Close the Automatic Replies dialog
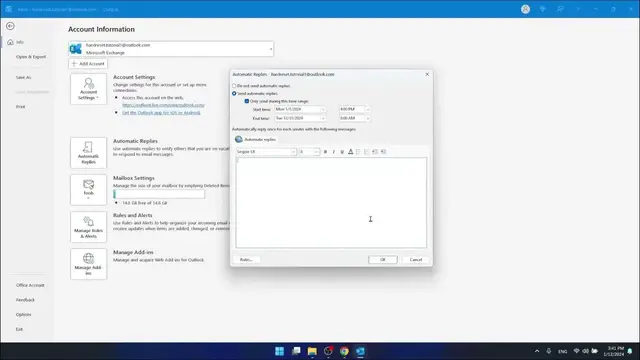This screenshot has width=640, height=360. (x=427, y=74)
